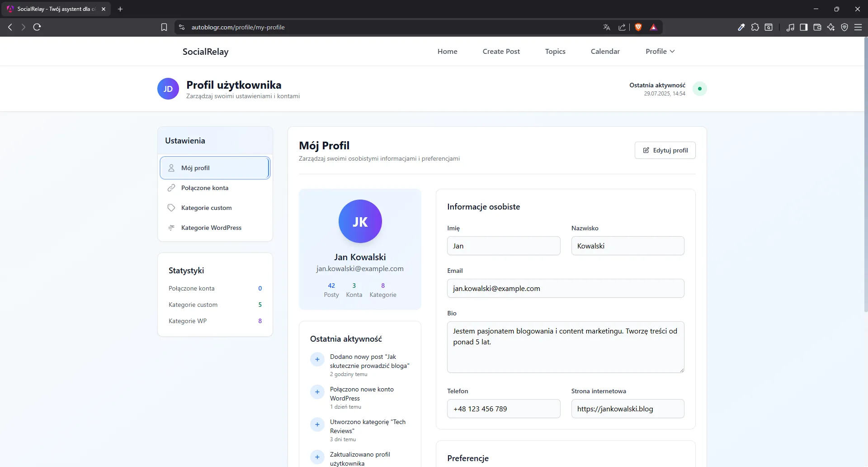The image size is (868, 467).
Task: Click the bookmark icon beside address bar
Action: click(x=164, y=27)
